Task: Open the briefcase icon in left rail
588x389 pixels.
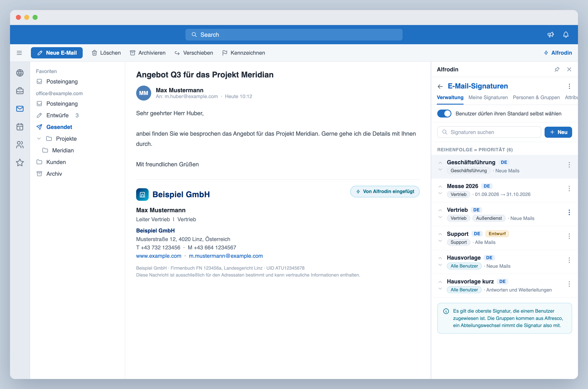Action: (x=20, y=91)
